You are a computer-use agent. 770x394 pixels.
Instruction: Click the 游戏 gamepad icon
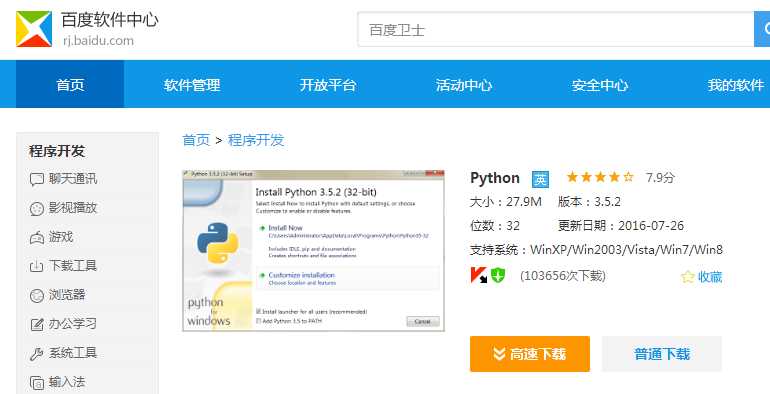[x=37, y=238]
